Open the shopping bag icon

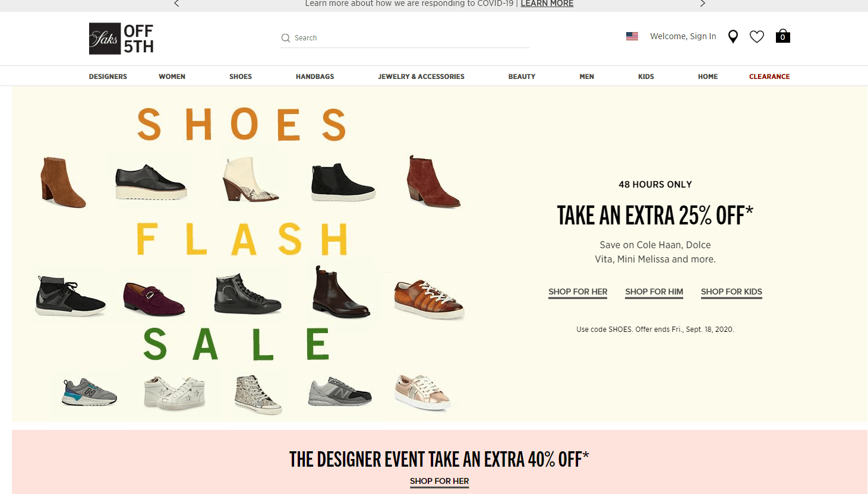pos(783,36)
